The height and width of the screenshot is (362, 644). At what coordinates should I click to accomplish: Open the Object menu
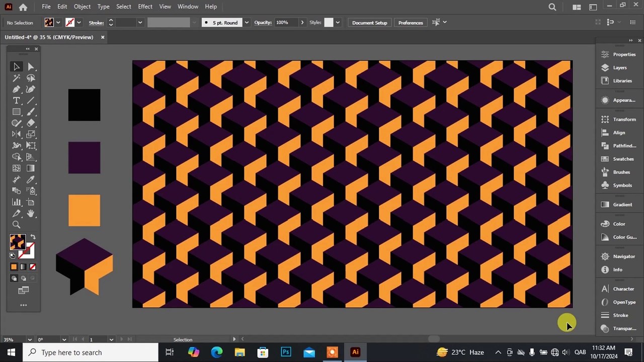[82, 7]
